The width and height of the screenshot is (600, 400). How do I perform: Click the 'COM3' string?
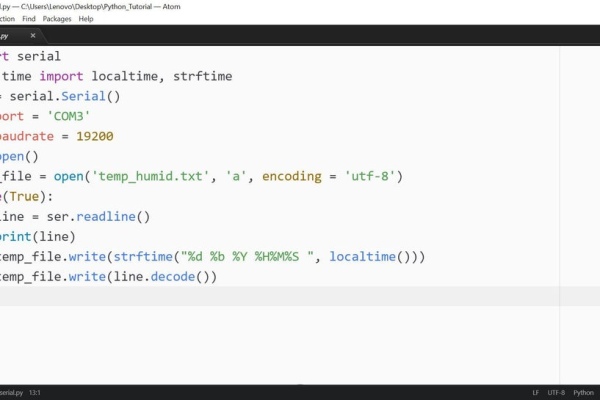click(x=68, y=116)
